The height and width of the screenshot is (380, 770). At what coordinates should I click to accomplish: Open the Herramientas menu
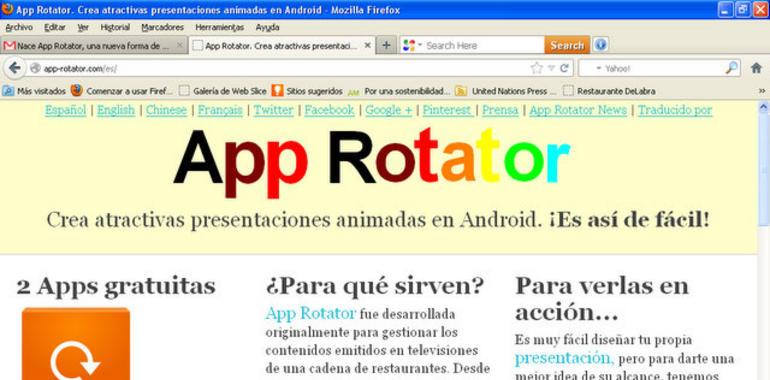(220, 27)
